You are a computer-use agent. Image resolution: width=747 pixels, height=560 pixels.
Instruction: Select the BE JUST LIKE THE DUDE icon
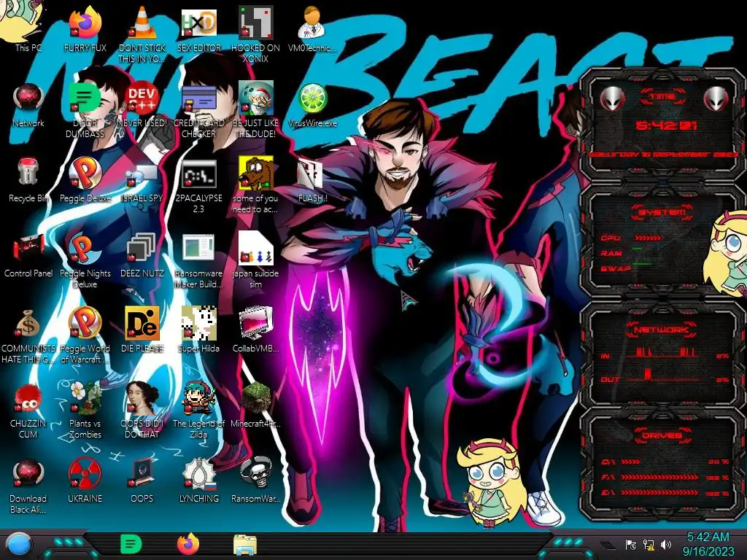click(255, 109)
